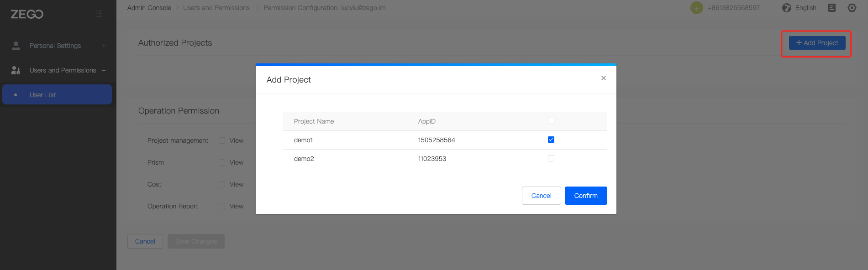868x270 pixels.
Task: Go to Users and Permissions breadcrumb
Action: [x=216, y=8]
